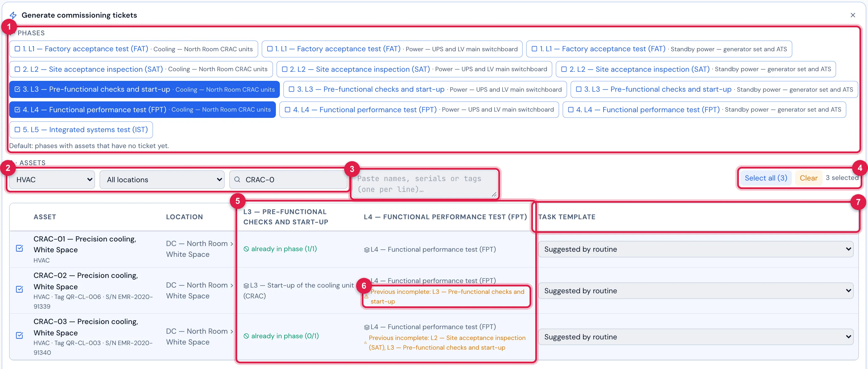Toggle L1 FAT phase for Standby power generator
The height and width of the screenshot is (369, 868).
[x=659, y=49]
